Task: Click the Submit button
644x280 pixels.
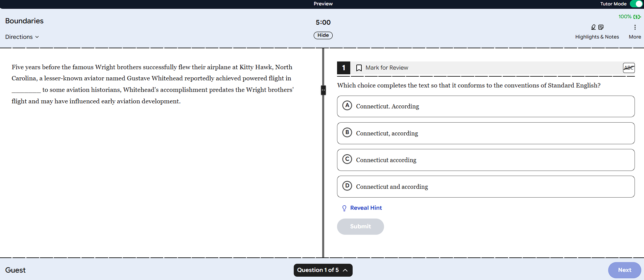Action: tap(360, 227)
